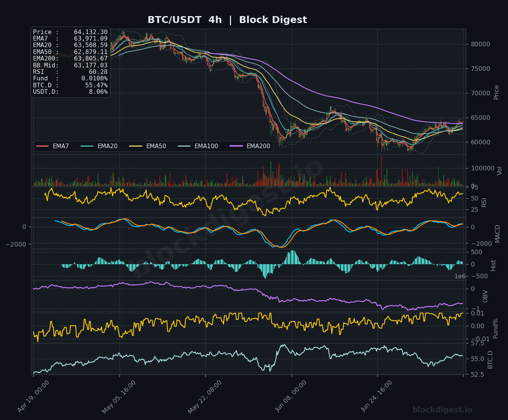The image size is (508, 420).
Task: Click the EMA50 62,879.11 value line
Action: coord(70,52)
